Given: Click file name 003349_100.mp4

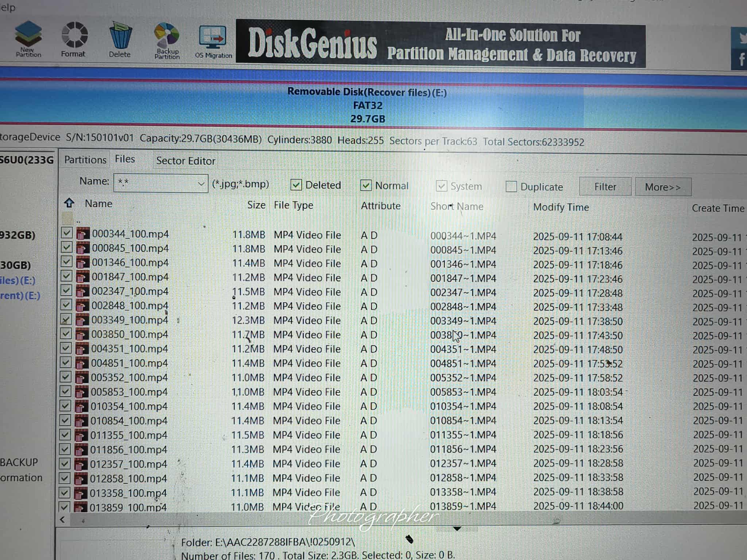Looking at the screenshot, I should click(x=130, y=320).
